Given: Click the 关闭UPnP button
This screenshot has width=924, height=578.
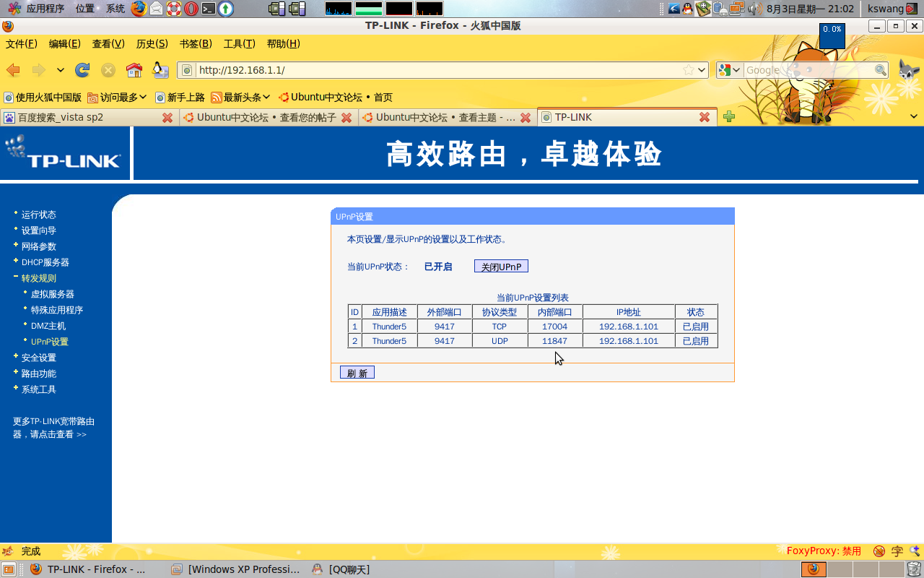Looking at the screenshot, I should point(501,267).
